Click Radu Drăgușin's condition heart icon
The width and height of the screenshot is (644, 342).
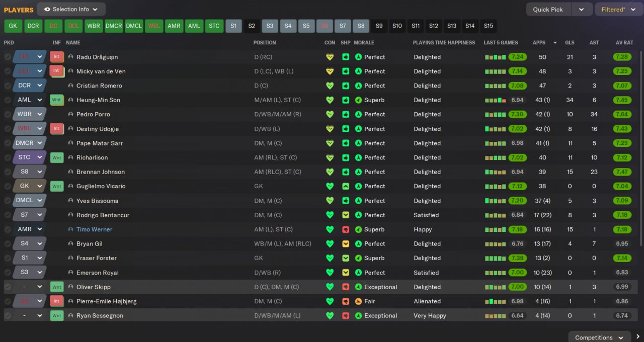tap(330, 57)
